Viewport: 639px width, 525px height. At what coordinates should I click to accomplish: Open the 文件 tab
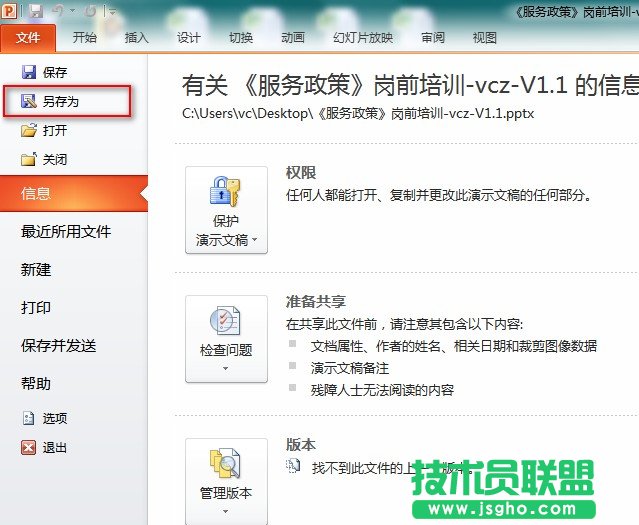[28, 38]
